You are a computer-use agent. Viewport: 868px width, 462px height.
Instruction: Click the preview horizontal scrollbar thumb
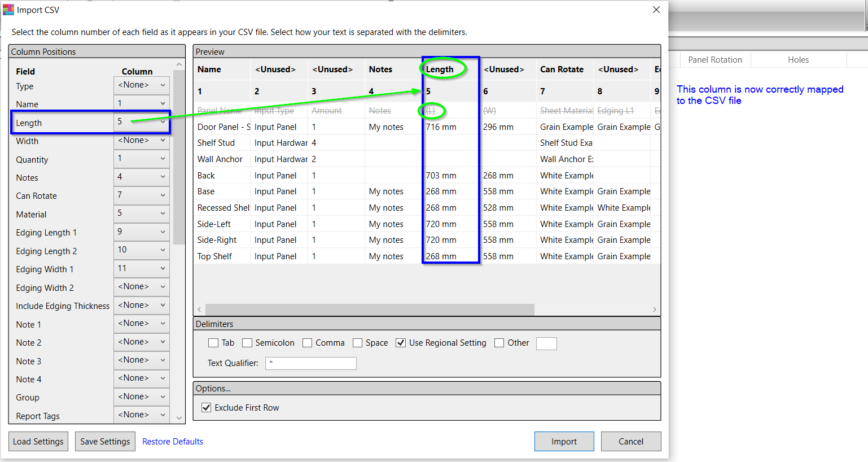[x=370, y=310]
